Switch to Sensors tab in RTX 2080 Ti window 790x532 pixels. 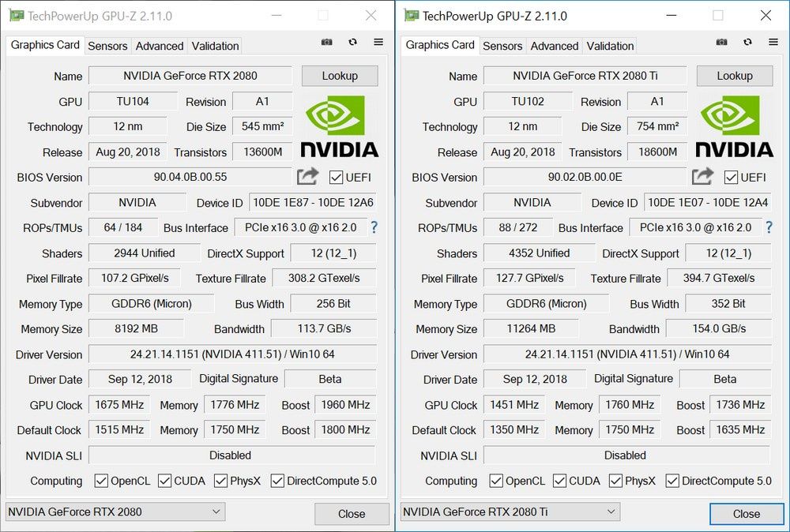(x=502, y=46)
